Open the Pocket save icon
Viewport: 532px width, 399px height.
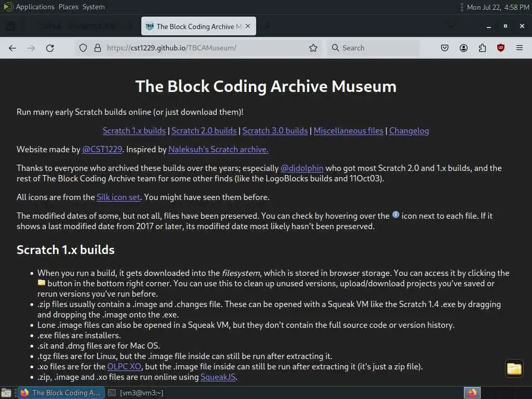[x=445, y=48]
